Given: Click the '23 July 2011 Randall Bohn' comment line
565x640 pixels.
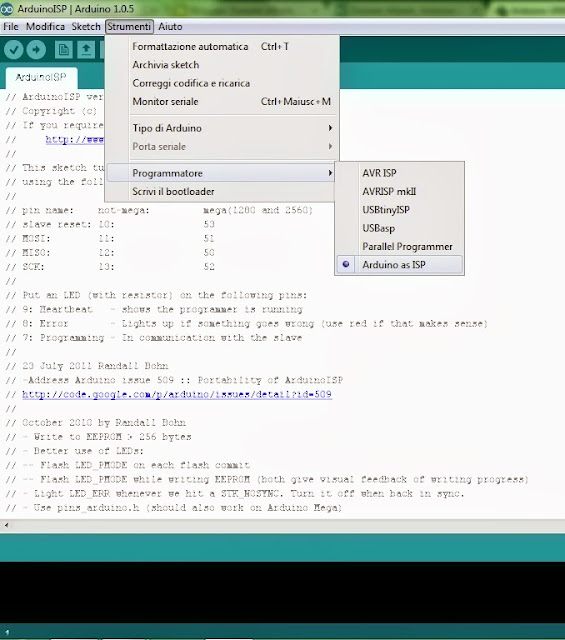Looking at the screenshot, I should point(87,366).
